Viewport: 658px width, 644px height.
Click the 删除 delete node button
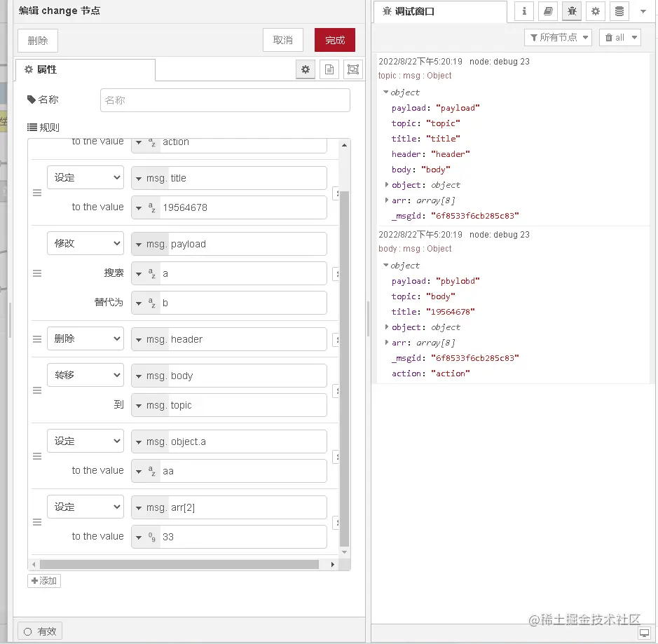(x=38, y=41)
